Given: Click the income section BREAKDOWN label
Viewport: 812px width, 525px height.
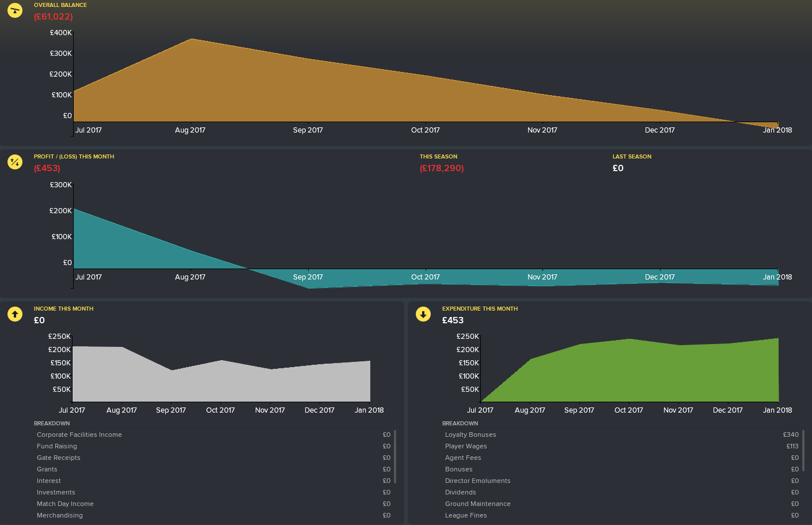Looking at the screenshot, I should pyautogui.click(x=52, y=424).
